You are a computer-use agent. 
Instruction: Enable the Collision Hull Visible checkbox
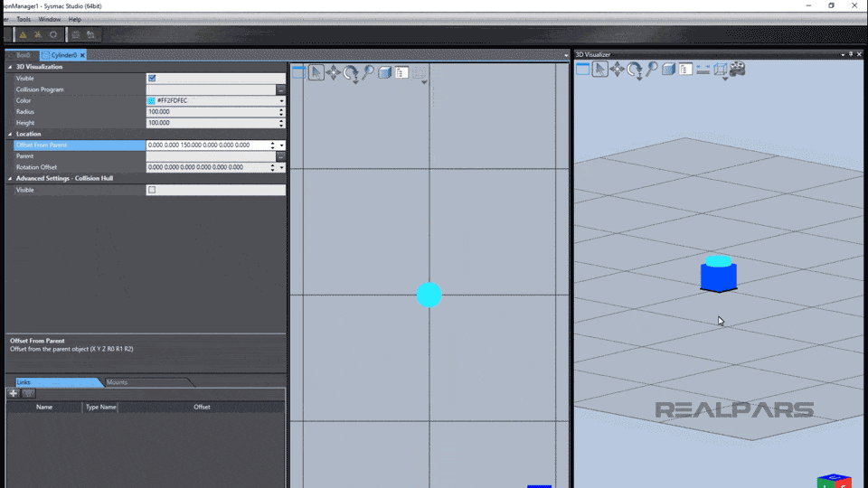click(152, 190)
